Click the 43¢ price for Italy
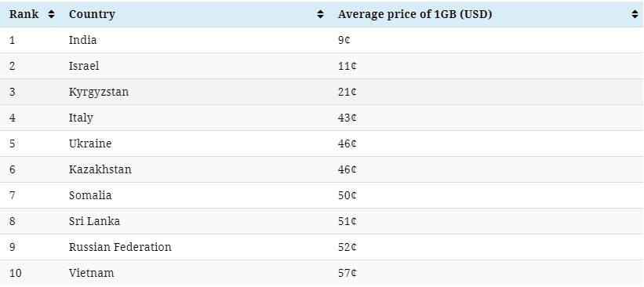Viewport: 644px width, 287px height. pos(347,118)
